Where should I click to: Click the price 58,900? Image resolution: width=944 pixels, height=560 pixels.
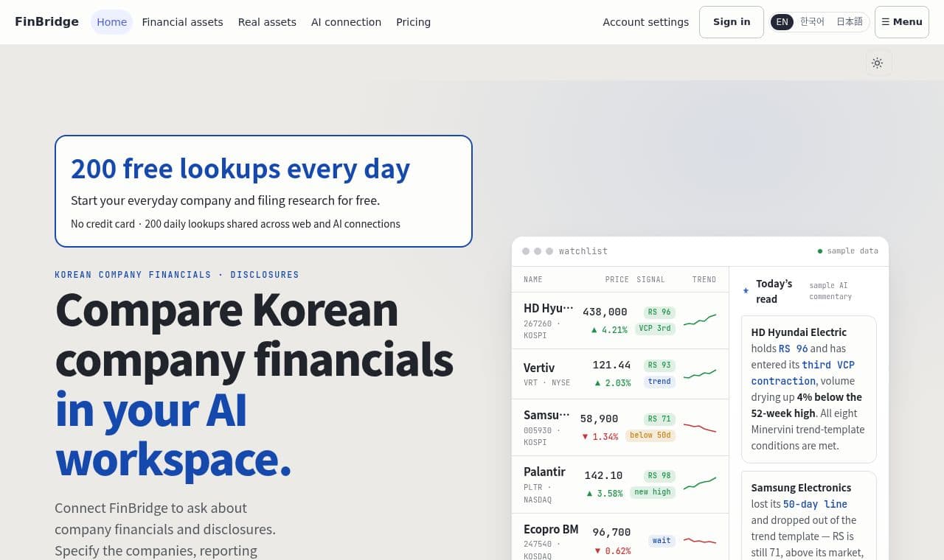point(599,419)
